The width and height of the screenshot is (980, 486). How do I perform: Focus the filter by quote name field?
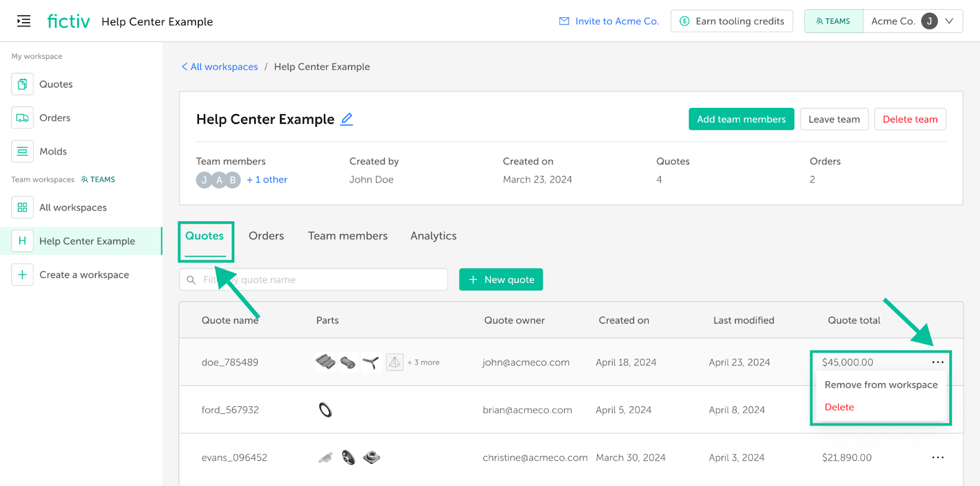point(314,279)
